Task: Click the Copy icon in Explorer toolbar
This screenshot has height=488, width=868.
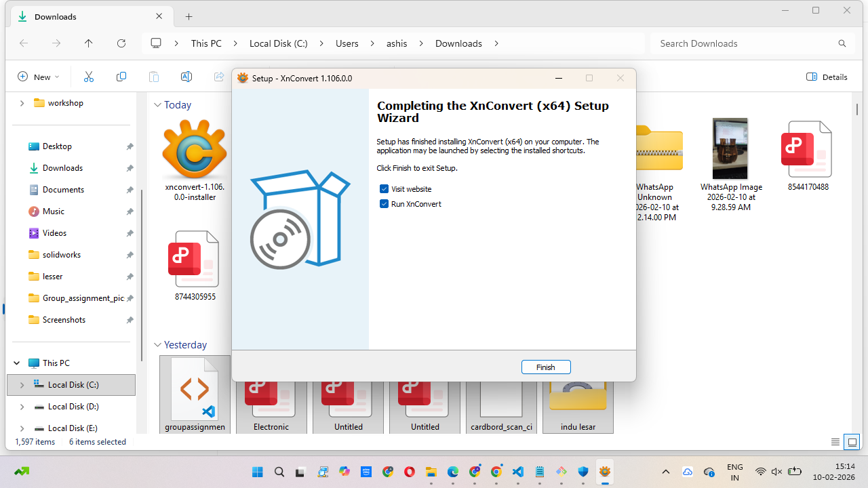Action: click(x=121, y=77)
